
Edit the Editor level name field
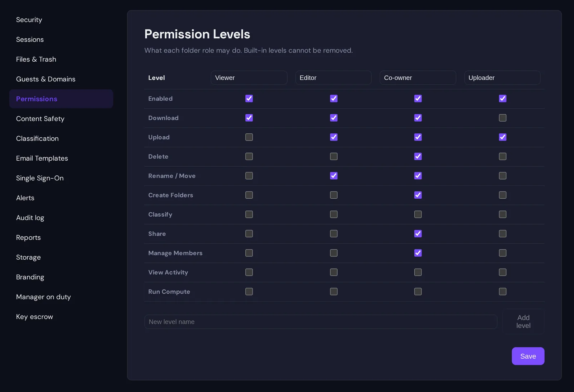point(333,78)
